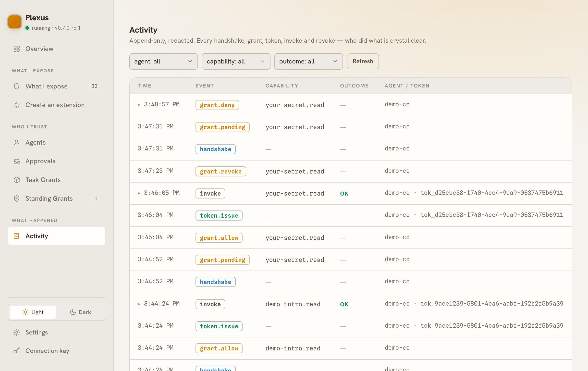The height and width of the screenshot is (371, 588).
Task: Click running · v0.7.0-rc.1 status text
Action: [x=56, y=28]
